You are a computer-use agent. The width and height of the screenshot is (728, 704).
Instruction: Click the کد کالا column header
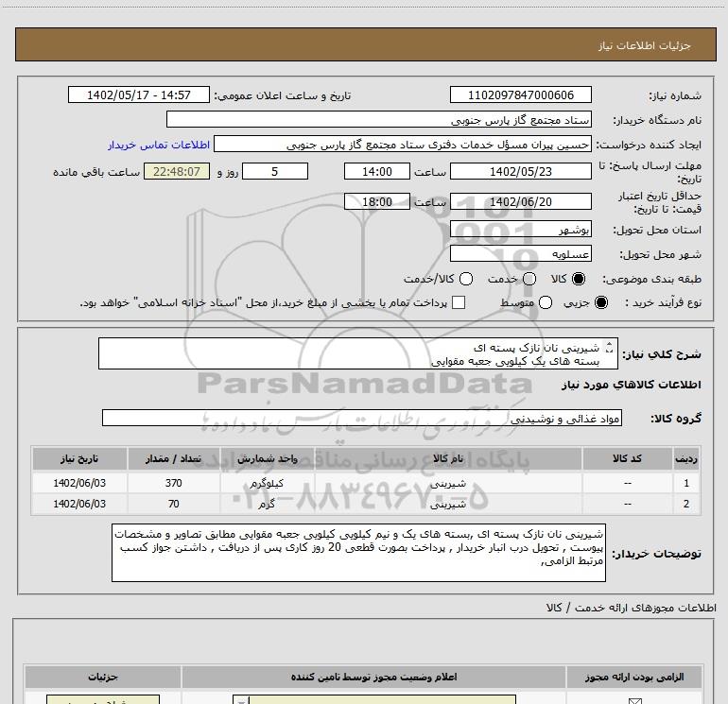(627, 458)
